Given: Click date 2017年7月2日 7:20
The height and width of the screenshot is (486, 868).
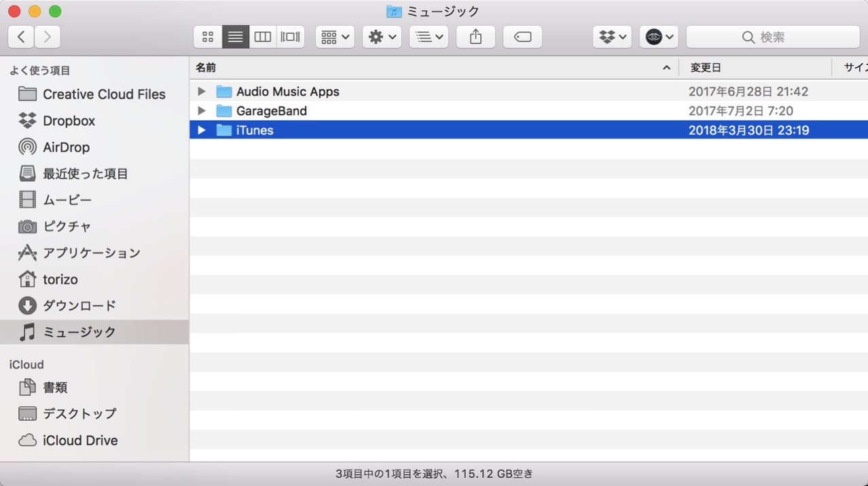Looking at the screenshot, I should (741, 111).
